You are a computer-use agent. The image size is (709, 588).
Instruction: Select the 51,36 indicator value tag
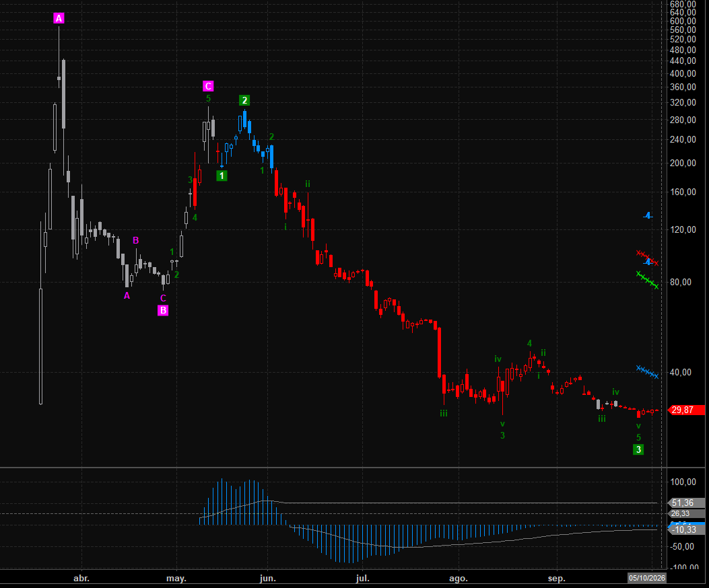686,503
